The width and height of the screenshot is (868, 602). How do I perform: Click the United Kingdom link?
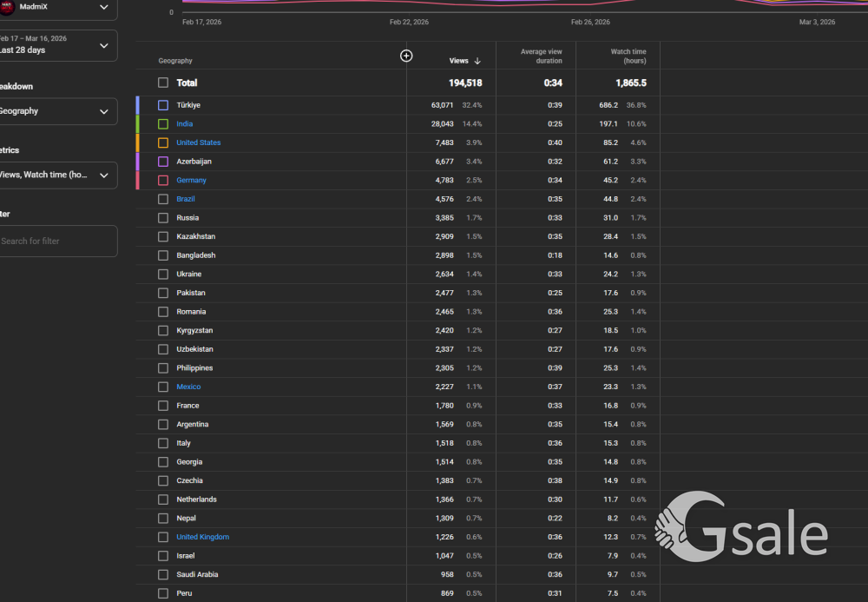point(202,537)
